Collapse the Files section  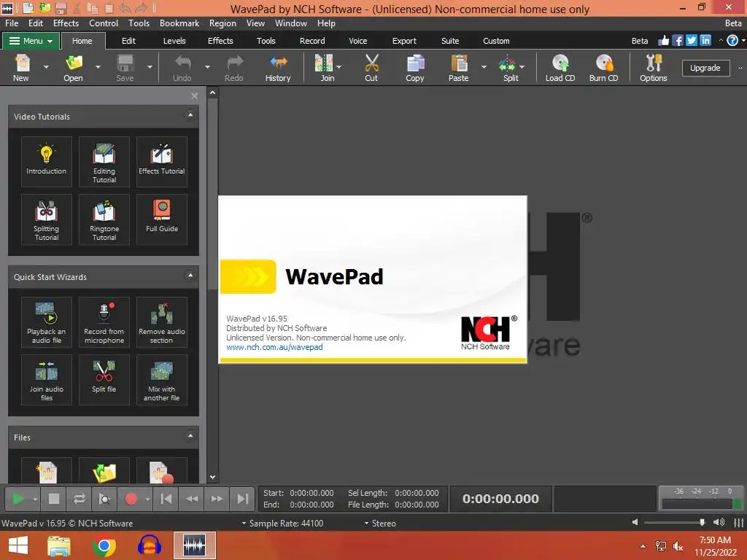point(190,436)
